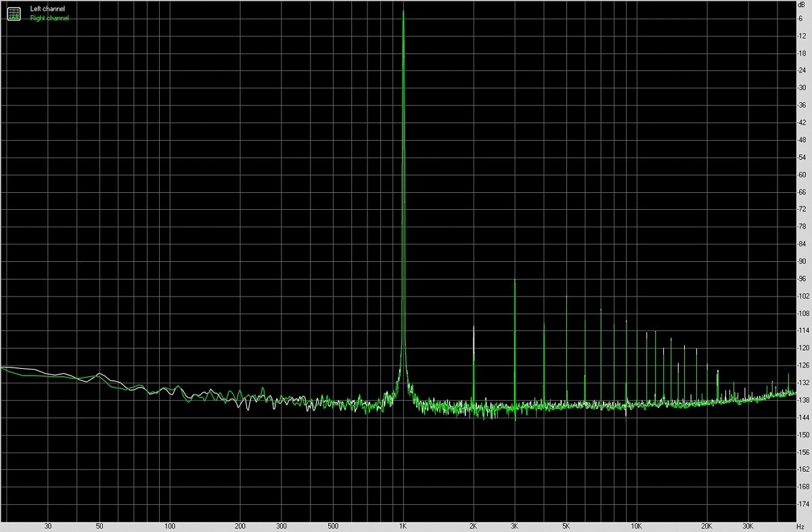
Task: Click the -150 dB axis label
Action: click(x=803, y=435)
